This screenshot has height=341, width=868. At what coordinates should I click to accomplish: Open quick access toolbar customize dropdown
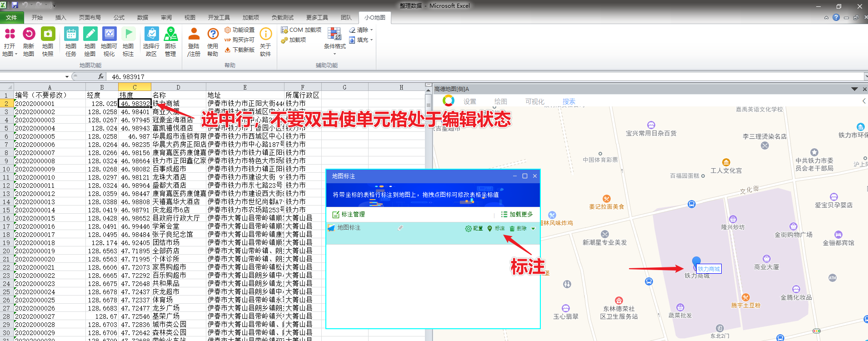[55, 5]
